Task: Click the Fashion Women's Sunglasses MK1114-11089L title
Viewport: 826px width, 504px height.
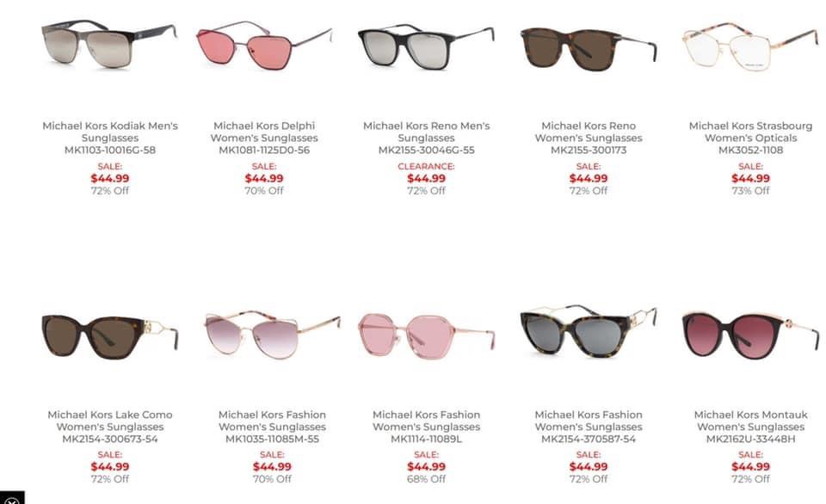Action: (x=426, y=427)
